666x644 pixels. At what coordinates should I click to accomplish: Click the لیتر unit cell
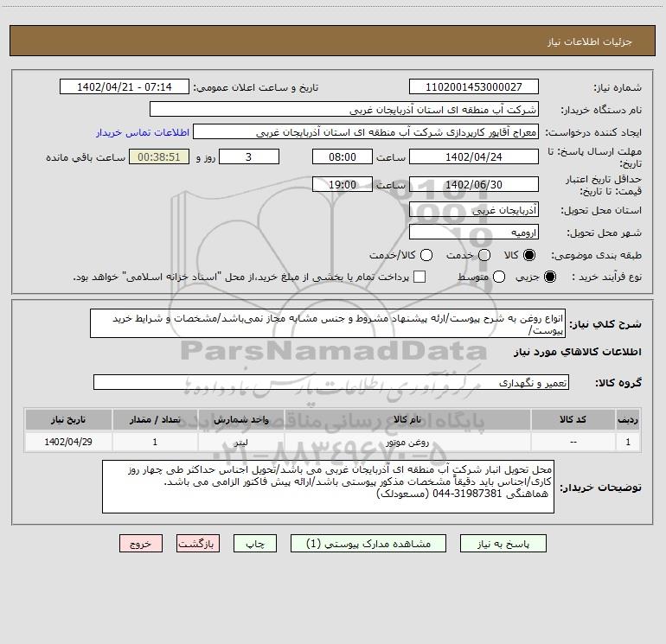pos(240,442)
